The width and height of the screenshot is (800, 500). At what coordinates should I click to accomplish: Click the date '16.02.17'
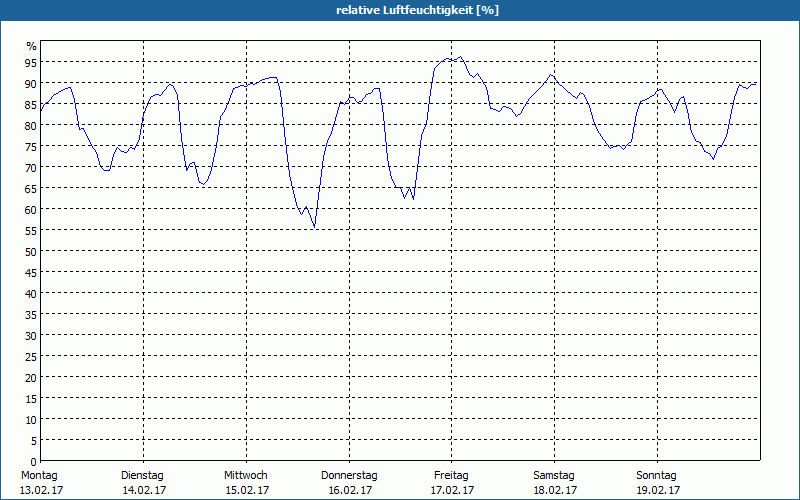(350, 490)
